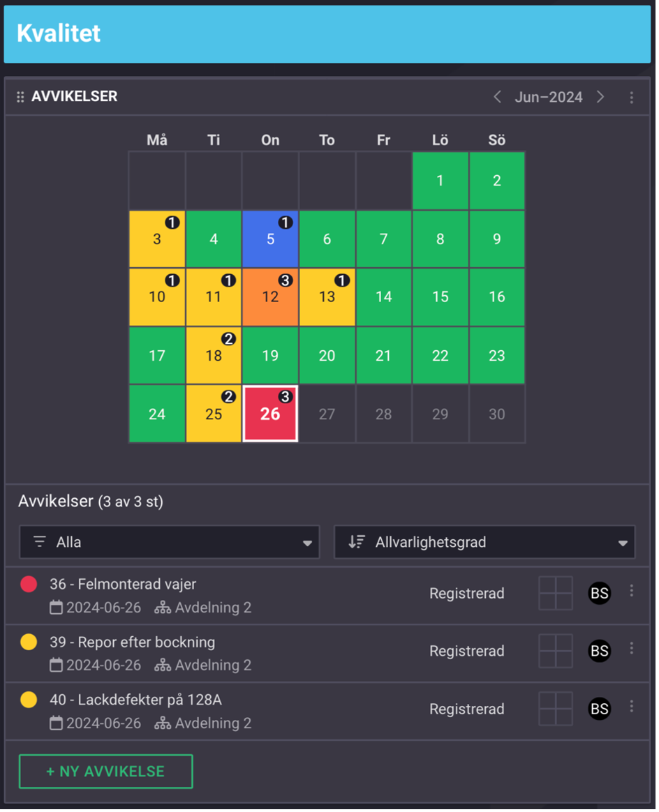Viewport: 659px width, 812px height.
Task: Open matrix grid icon for deviation 36
Action: click(556, 594)
